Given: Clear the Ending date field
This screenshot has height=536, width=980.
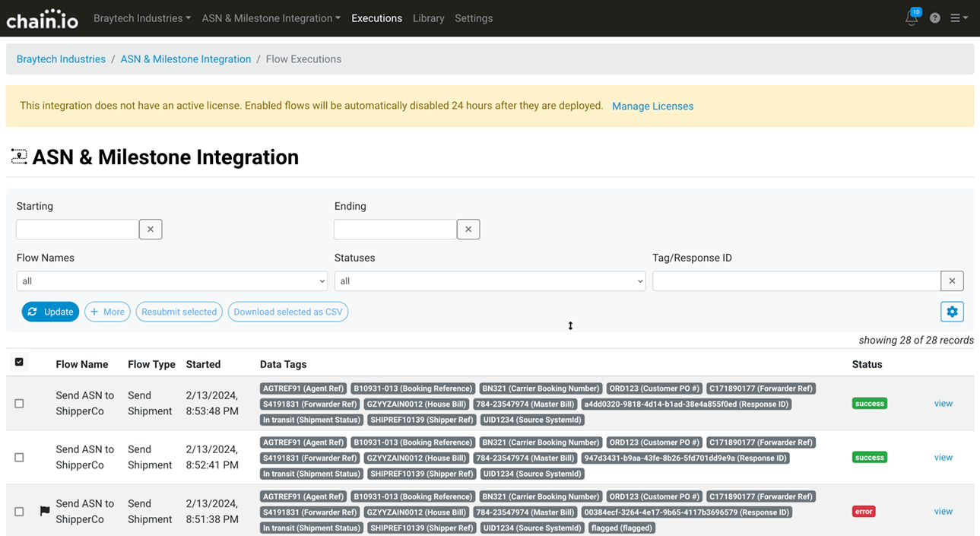Looking at the screenshot, I should pos(468,229).
